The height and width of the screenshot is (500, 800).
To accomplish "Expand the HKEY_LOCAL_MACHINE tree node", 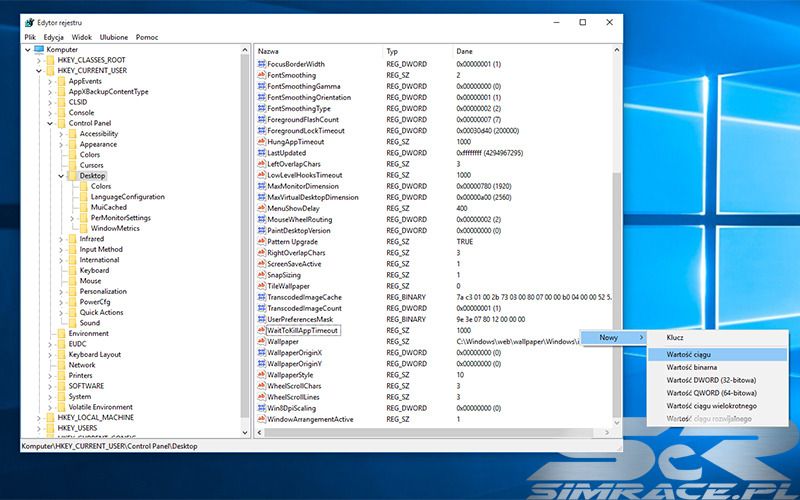I will click(39, 417).
